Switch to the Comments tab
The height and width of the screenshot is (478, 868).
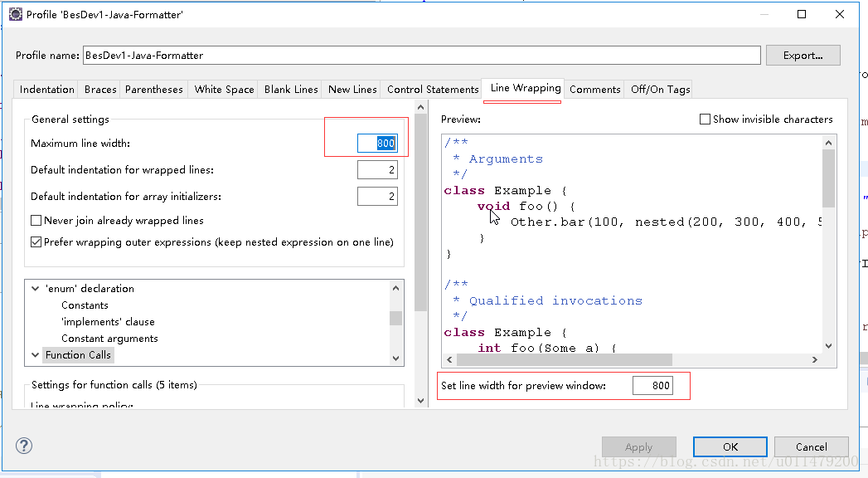pyautogui.click(x=594, y=89)
